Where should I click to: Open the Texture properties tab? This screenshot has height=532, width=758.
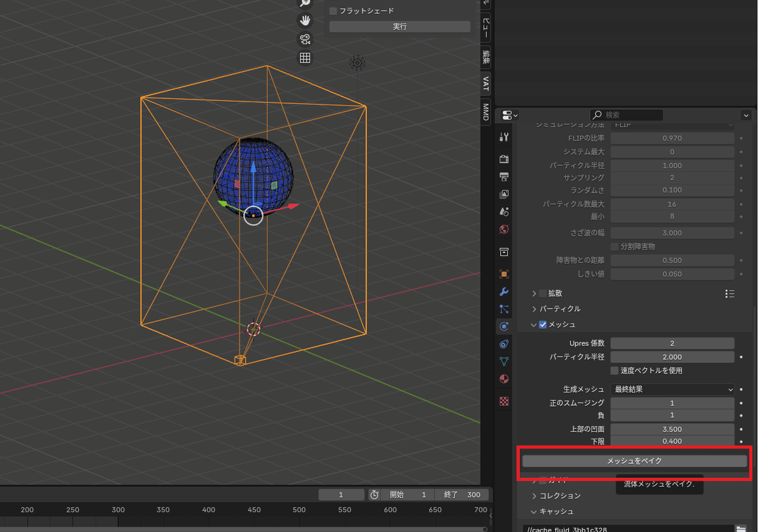pyautogui.click(x=504, y=401)
